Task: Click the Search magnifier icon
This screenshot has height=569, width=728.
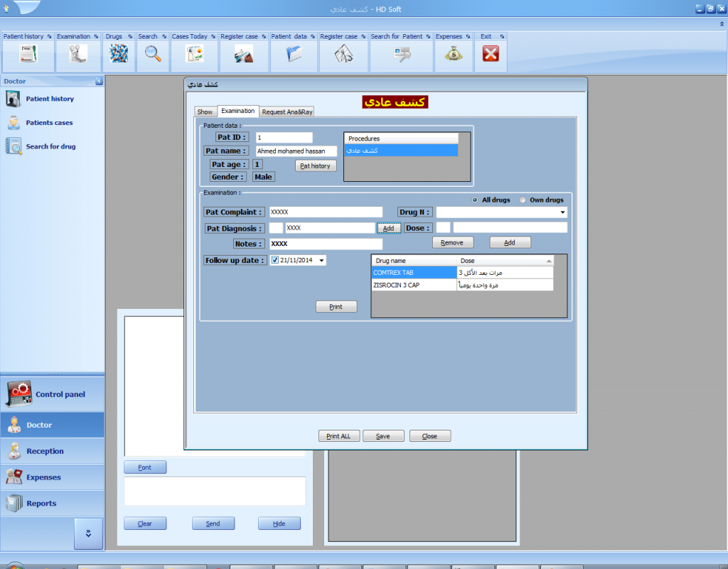Action: tap(153, 54)
